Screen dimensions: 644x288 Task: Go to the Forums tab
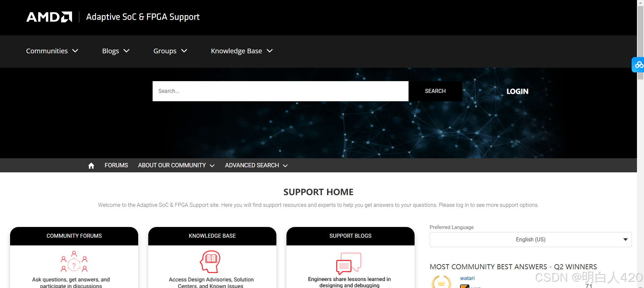116,165
